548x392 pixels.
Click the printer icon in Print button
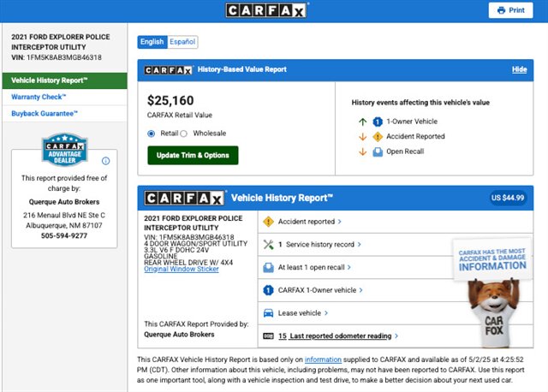tap(502, 11)
